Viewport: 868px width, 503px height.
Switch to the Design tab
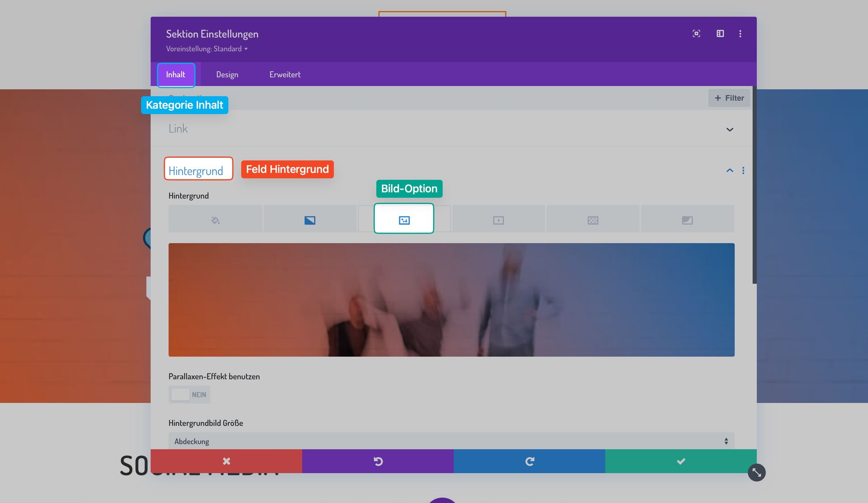[x=227, y=75]
